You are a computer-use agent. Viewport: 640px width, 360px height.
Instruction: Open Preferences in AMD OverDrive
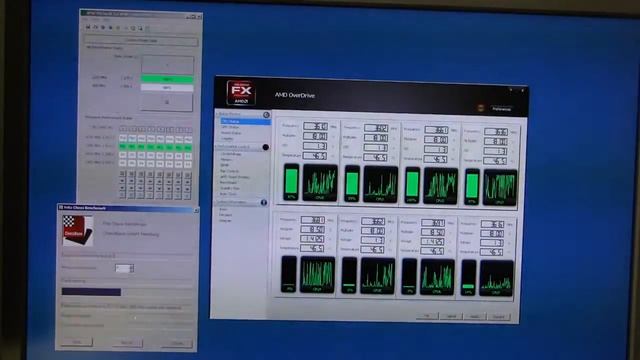(x=501, y=109)
